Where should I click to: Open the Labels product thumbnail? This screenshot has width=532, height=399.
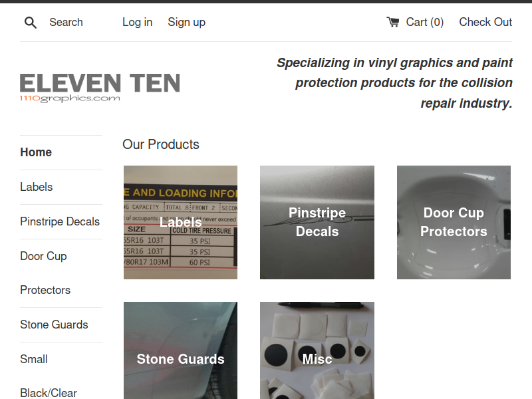click(180, 223)
